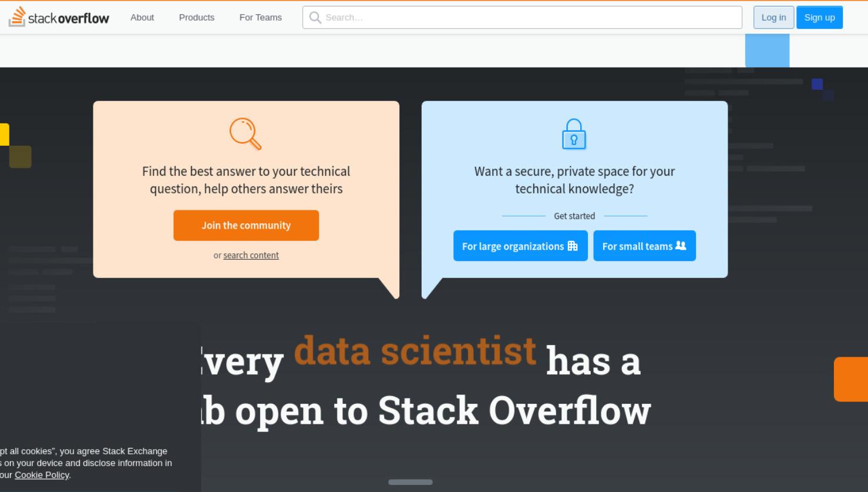Open the About menu item
The image size is (868, 492).
(x=142, y=18)
